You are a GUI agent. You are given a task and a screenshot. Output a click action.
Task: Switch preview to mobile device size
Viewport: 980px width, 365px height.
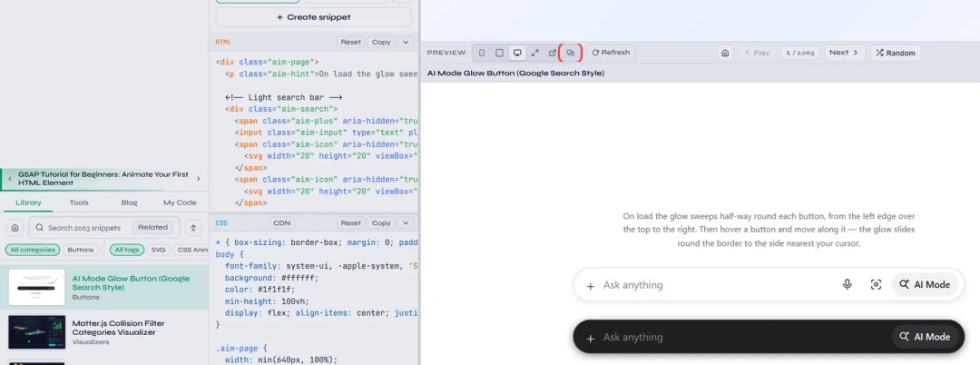coord(481,53)
